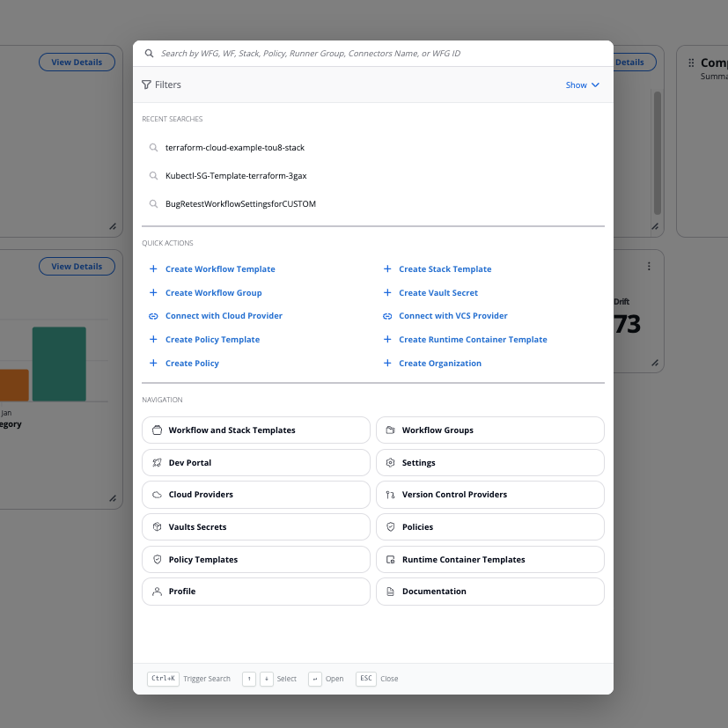728x728 pixels.
Task: Open Create Workflow Template
Action: [220, 268]
